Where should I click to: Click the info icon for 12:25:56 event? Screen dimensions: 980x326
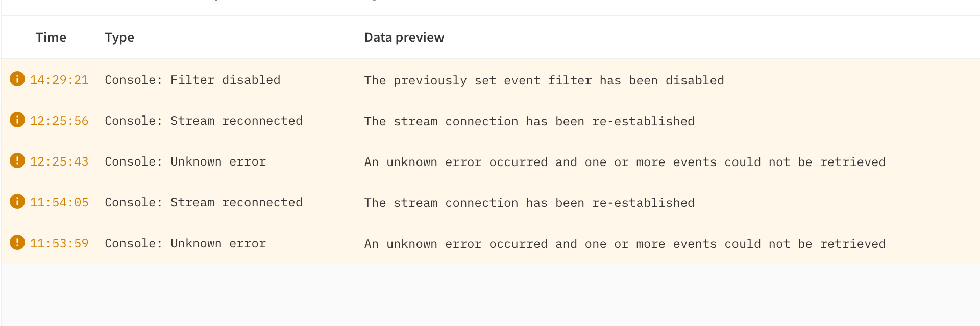[17, 120]
